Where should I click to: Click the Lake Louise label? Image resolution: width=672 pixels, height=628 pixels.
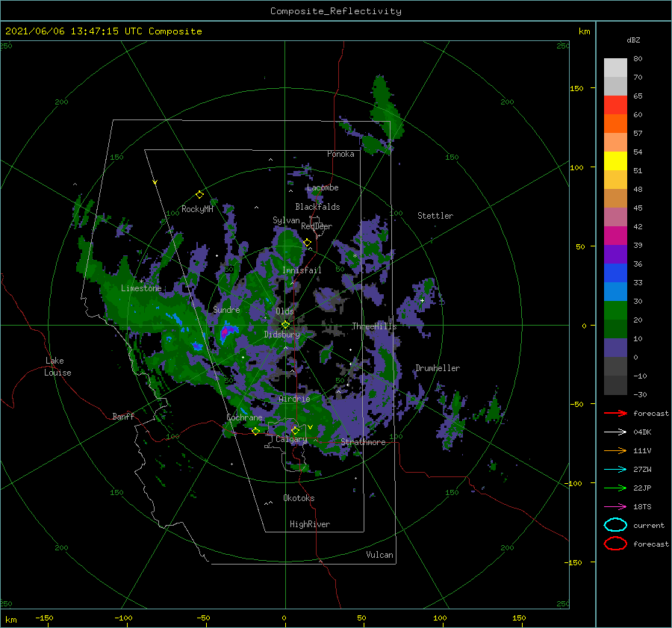coord(57,367)
